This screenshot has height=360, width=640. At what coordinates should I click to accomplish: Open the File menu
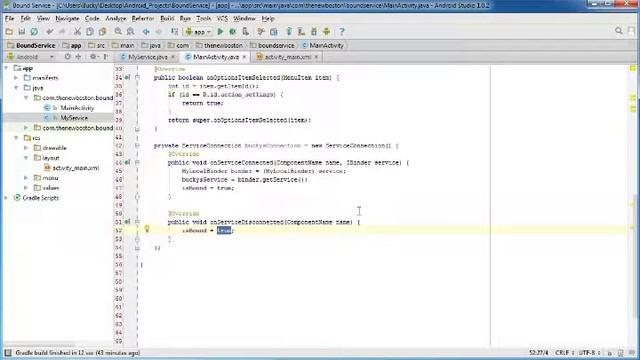click(x=9, y=18)
